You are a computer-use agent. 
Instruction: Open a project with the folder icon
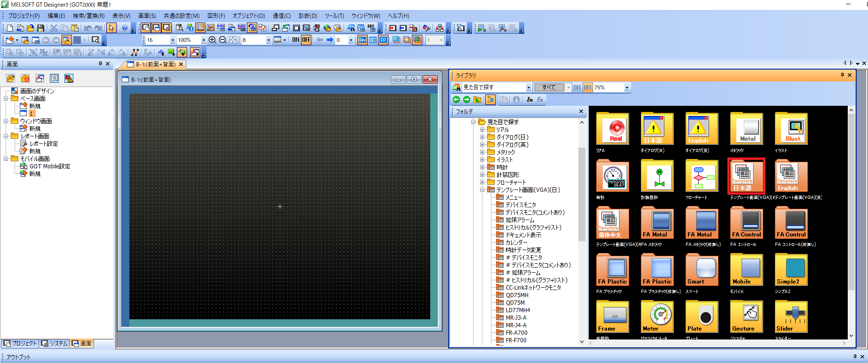pyautogui.click(x=31, y=28)
